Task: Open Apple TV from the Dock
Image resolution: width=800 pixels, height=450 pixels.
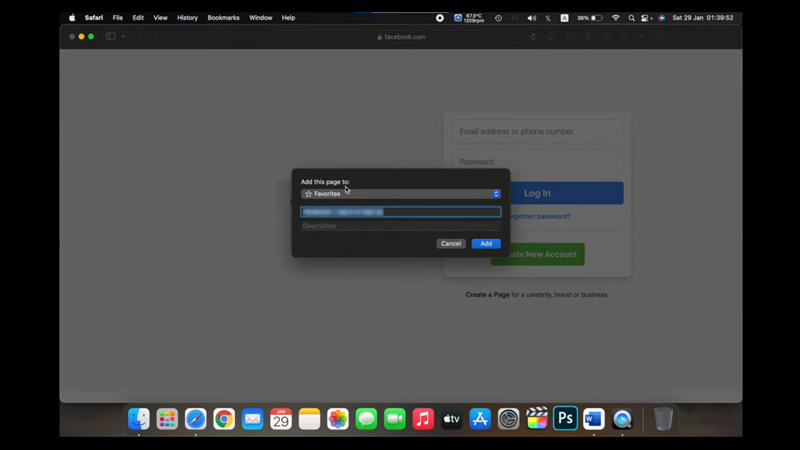Action: coord(452,419)
